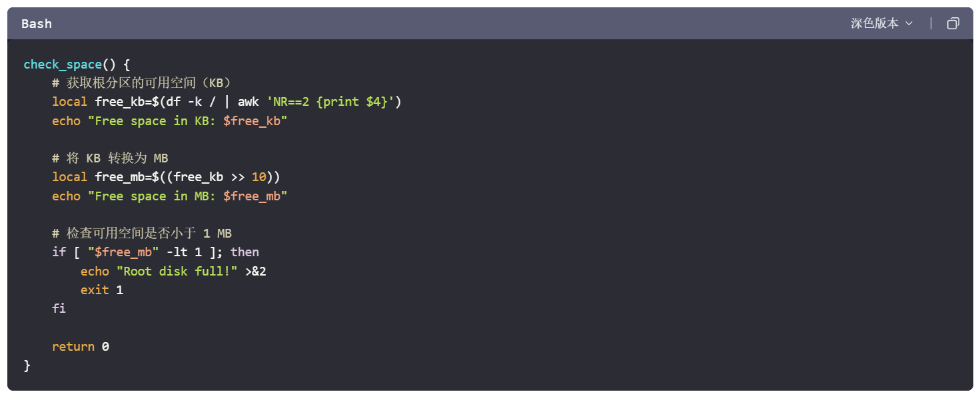Viewport: 980px width, 396px height.
Task: Click the if keyword in the code
Action: pos(59,252)
